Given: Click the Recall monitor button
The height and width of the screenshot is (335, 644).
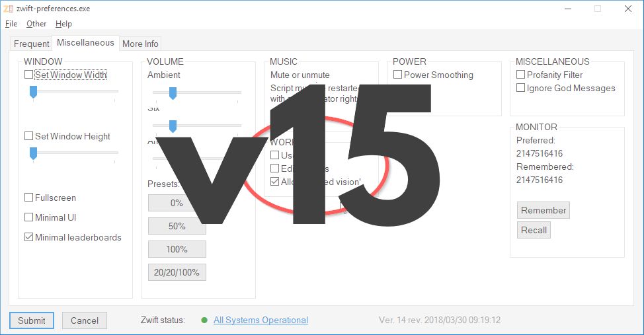Looking at the screenshot, I should pos(534,230).
